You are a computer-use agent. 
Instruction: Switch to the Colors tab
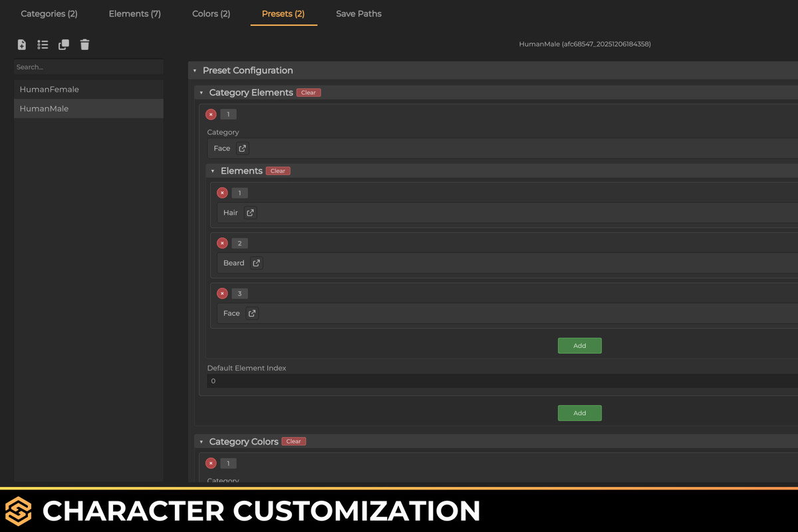pos(211,13)
